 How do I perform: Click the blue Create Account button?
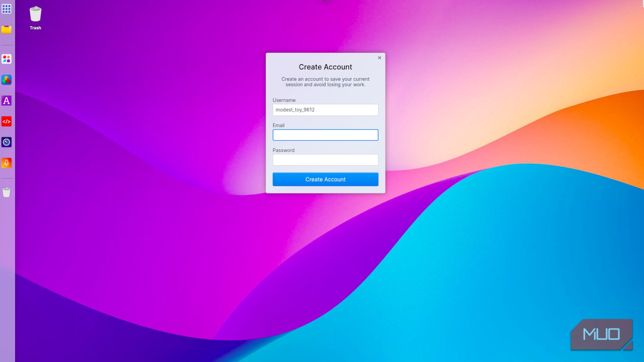click(x=325, y=179)
